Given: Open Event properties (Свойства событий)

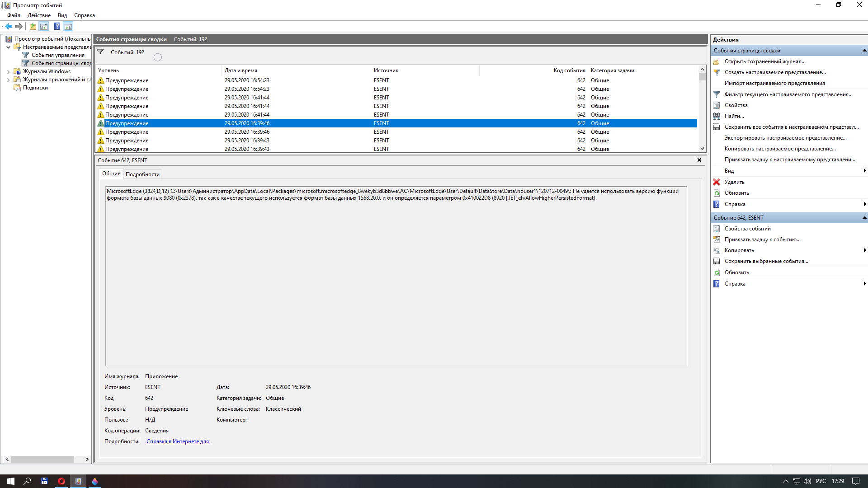Looking at the screenshot, I should (748, 229).
